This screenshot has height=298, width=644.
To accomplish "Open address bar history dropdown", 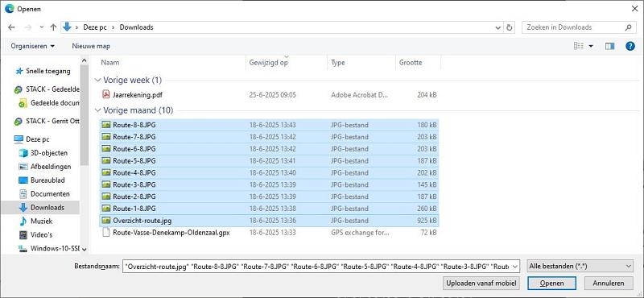I will pyautogui.click(x=498, y=27).
